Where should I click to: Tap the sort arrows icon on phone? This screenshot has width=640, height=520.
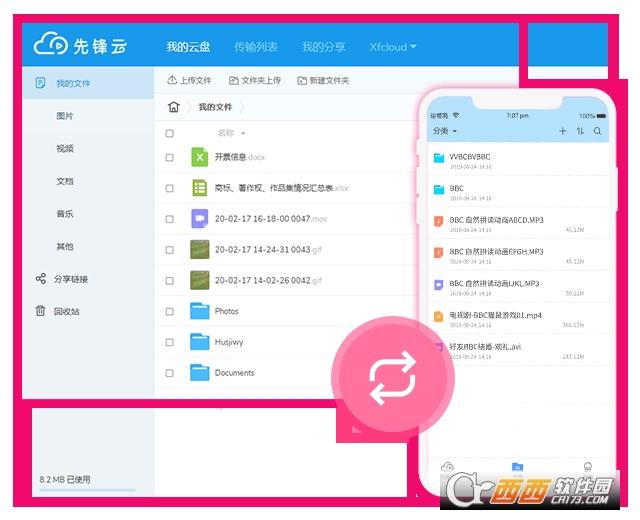pyautogui.click(x=580, y=131)
